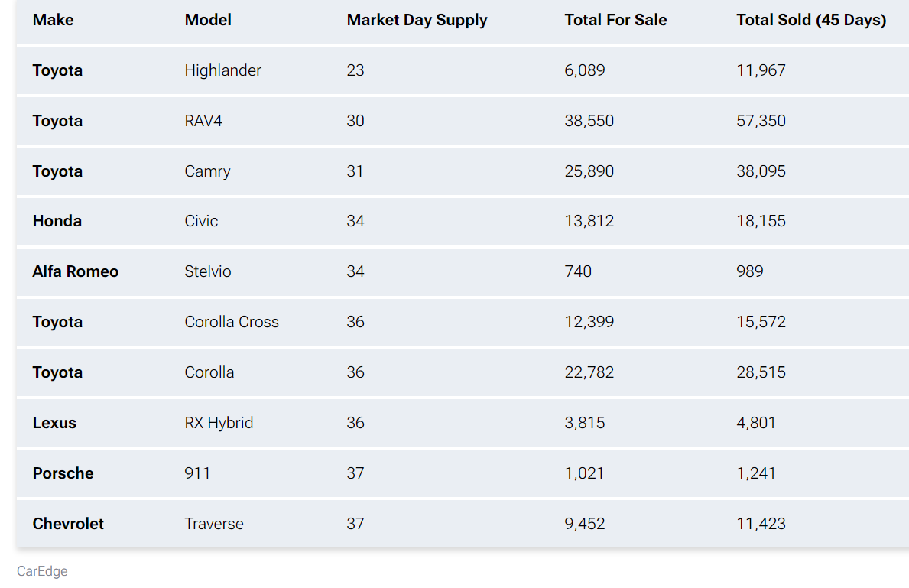Click the CarEdge source credit
The image size is (909, 588).
coord(42,571)
